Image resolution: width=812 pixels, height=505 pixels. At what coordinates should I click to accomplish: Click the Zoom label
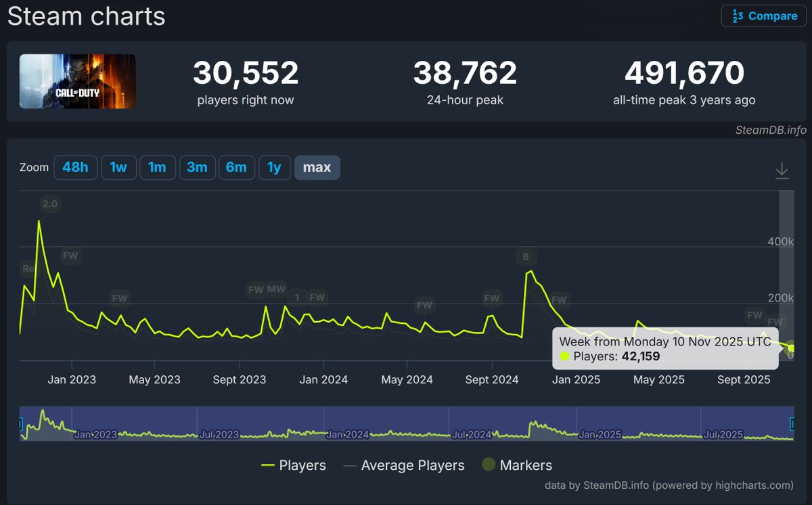(34, 167)
